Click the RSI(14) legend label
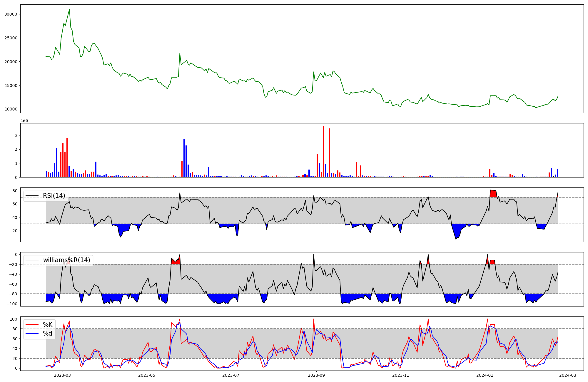 pyautogui.click(x=54, y=196)
